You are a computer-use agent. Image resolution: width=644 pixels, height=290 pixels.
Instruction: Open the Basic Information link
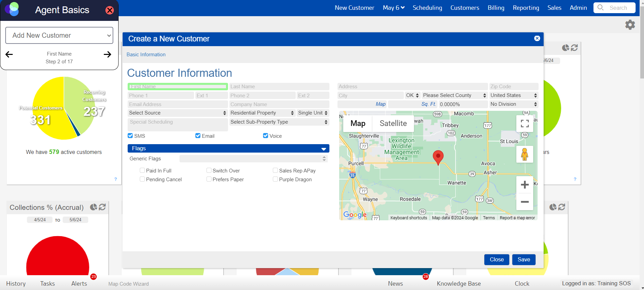point(146,55)
